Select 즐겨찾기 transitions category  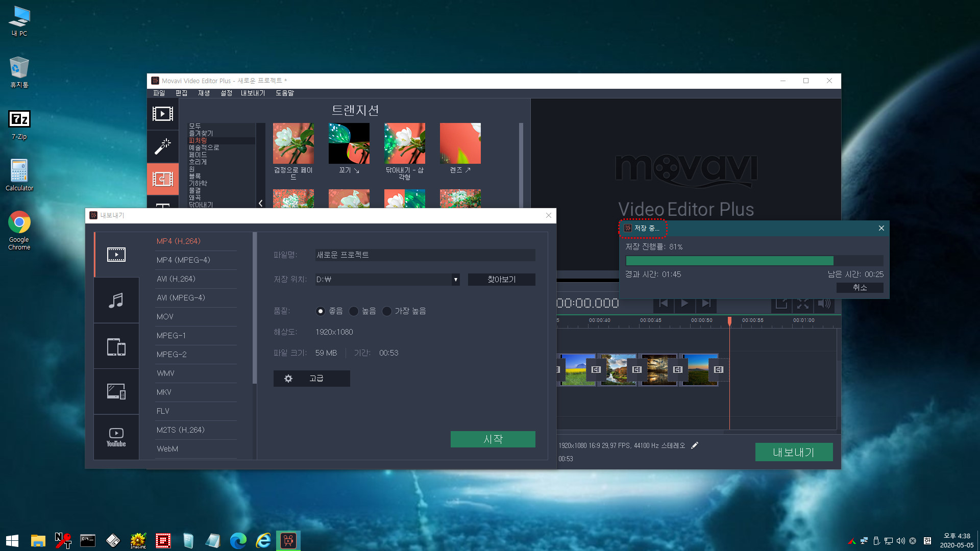[201, 133]
